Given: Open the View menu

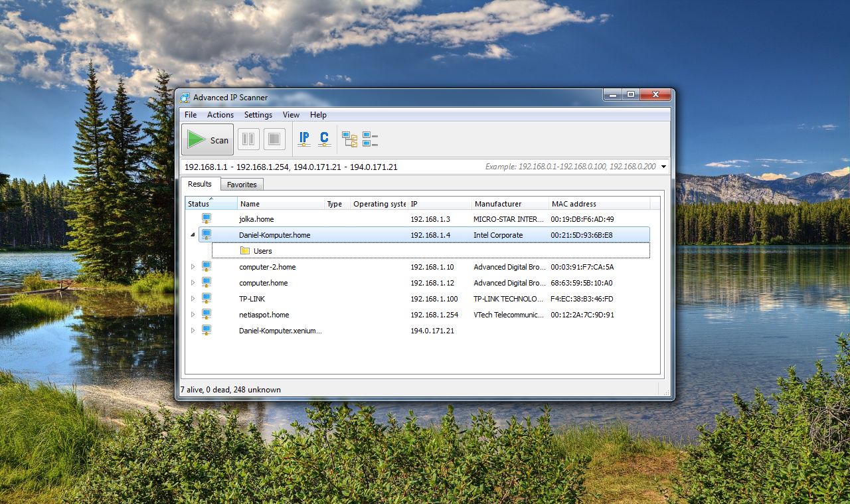Looking at the screenshot, I should coord(291,115).
